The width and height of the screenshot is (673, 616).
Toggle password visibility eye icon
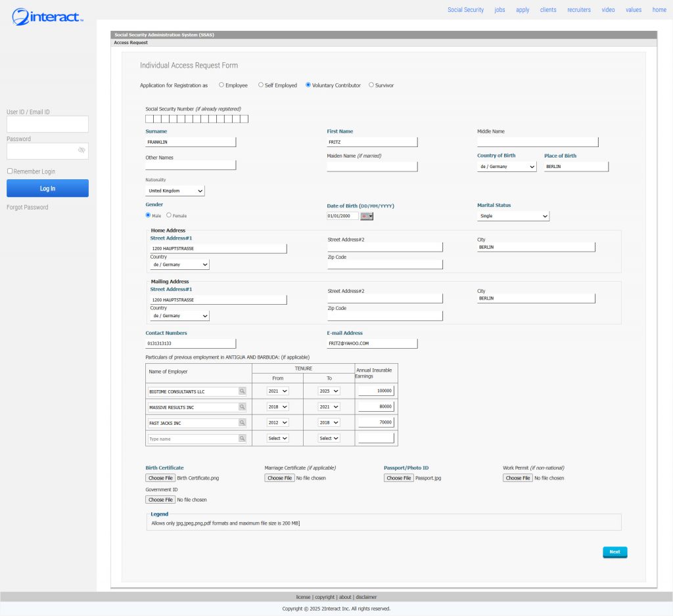81,150
